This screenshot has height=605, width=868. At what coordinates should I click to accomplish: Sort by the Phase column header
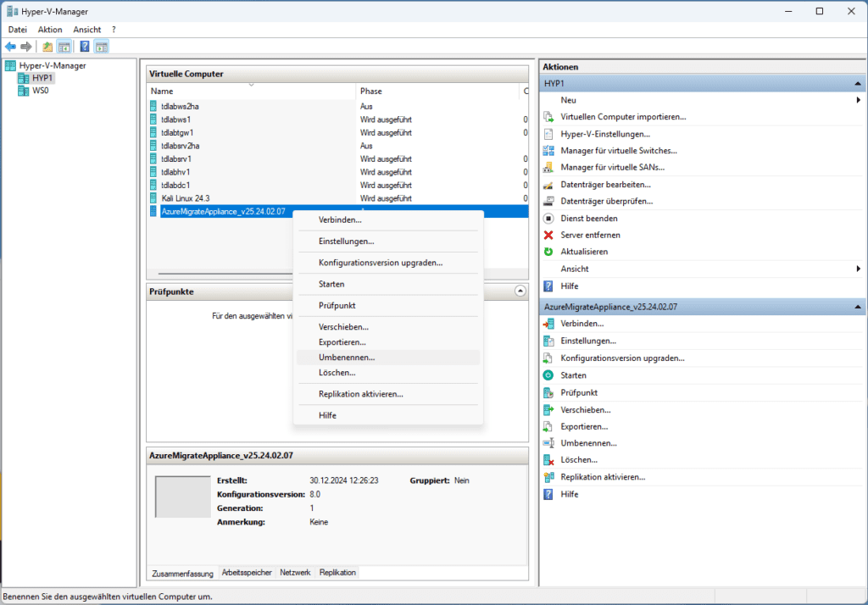pyautogui.click(x=437, y=91)
